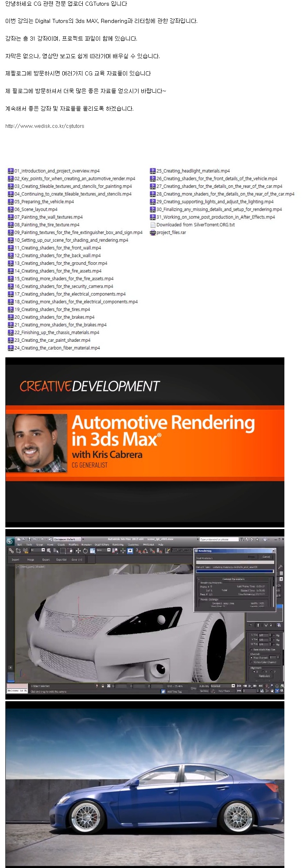Select 10_Setting_up_our_scene_for_shading_and_rendering.mp4
This screenshot has width=302, height=868.
(x=72, y=240)
